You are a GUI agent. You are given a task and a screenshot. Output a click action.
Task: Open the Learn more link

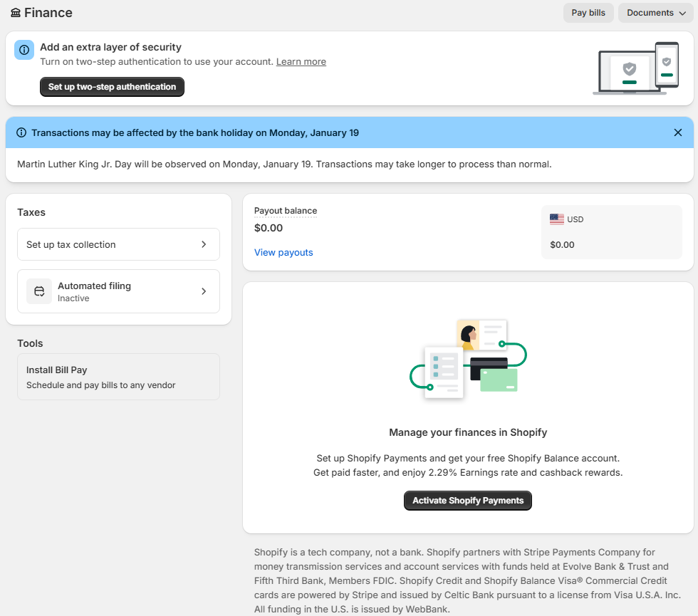[301, 61]
